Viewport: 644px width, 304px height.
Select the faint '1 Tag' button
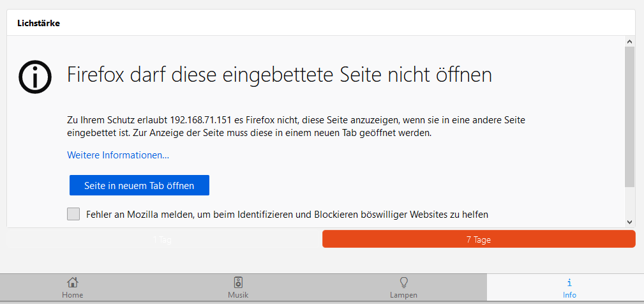[x=163, y=239]
